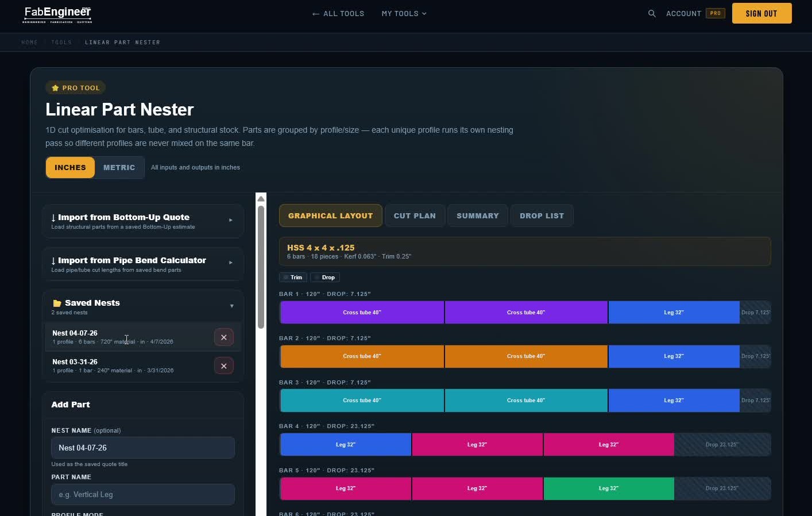Click the star icon in the PRO TOOL badge
Viewport: 812px width, 516px height.
pos(55,87)
